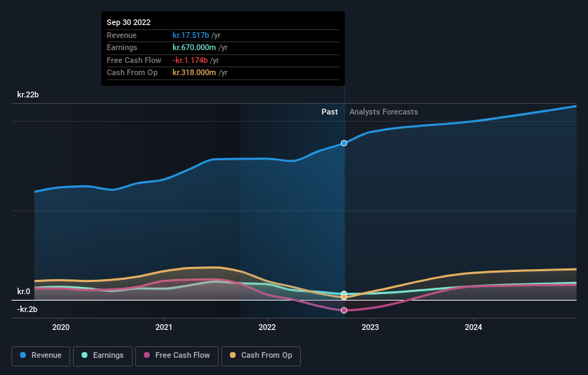
Task: Click the pink Free Cash Flow data point
Action: pos(344,310)
